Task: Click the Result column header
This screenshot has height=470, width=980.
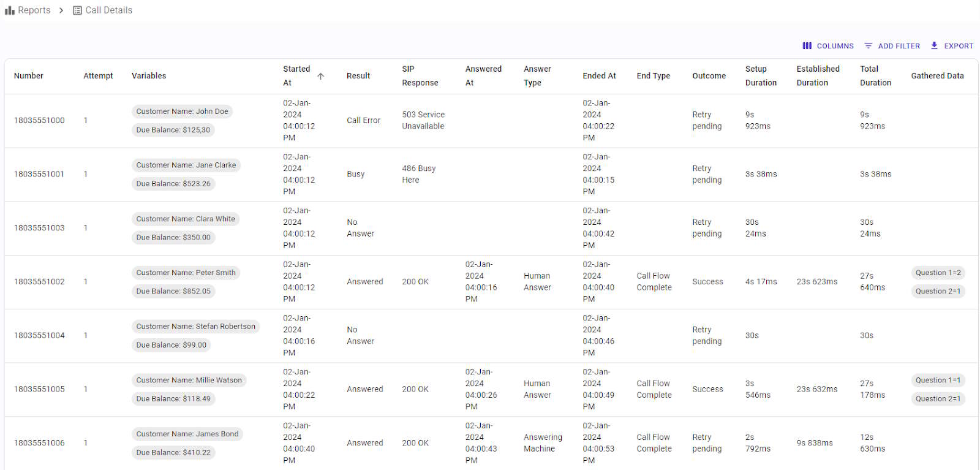Action: click(358, 76)
